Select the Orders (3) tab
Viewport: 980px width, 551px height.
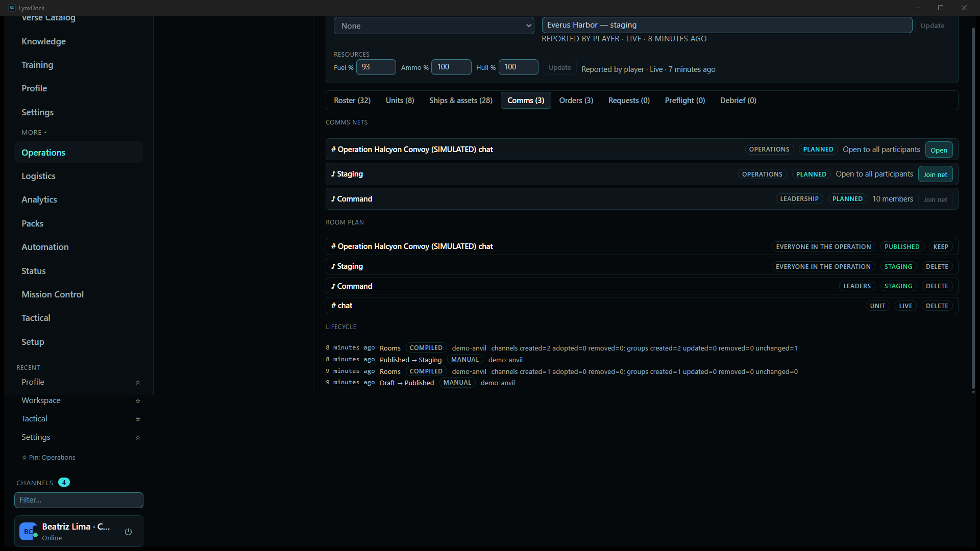[x=576, y=101]
